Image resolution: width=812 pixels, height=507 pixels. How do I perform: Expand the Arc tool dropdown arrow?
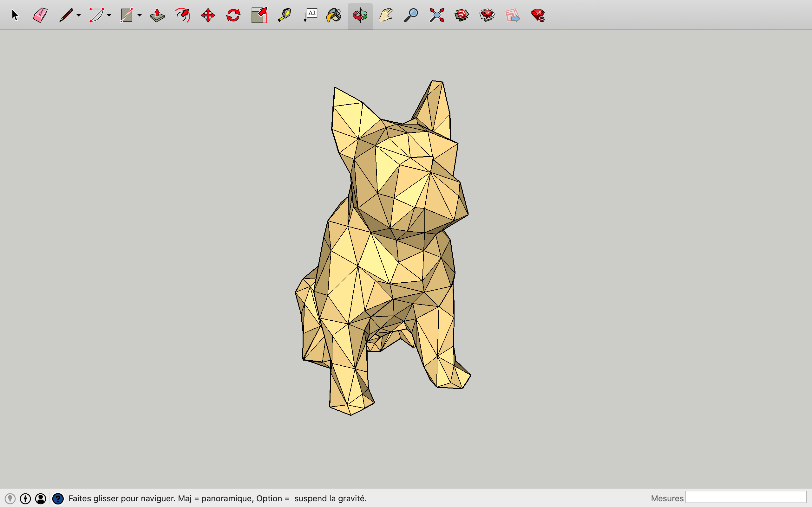point(109,15)
